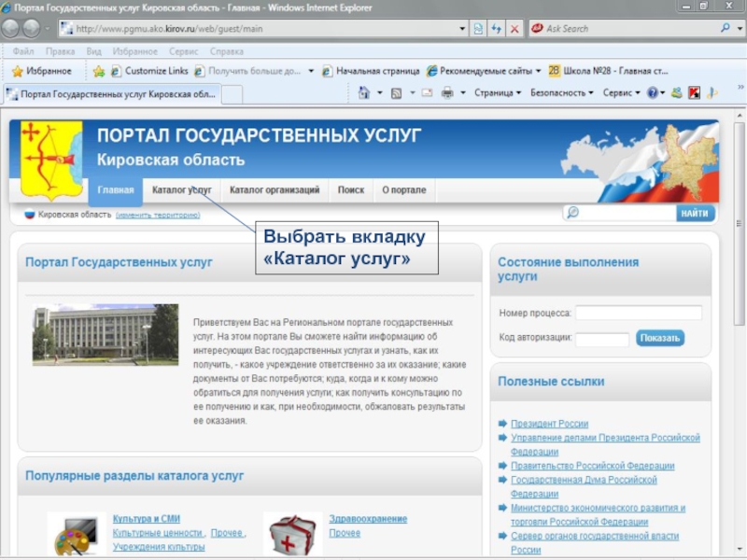The image size is (747, 560).
Task: Open the Вид menu
Action: click(94, 51)
